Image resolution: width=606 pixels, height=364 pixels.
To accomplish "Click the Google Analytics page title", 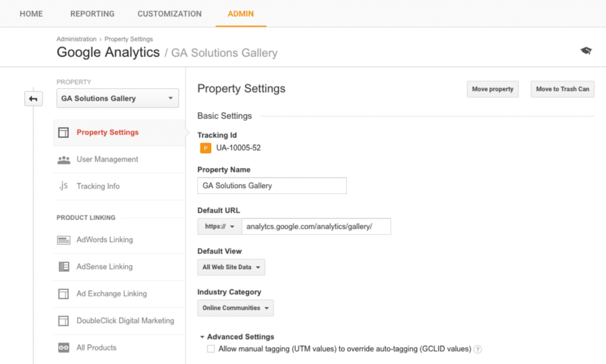I will pyautogui.click(x=108, y=53).
